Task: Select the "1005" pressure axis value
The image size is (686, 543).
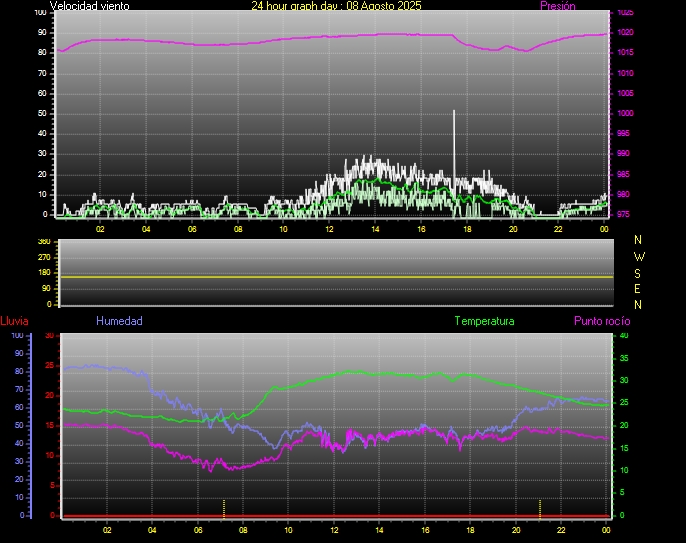Action: point(626,93)
